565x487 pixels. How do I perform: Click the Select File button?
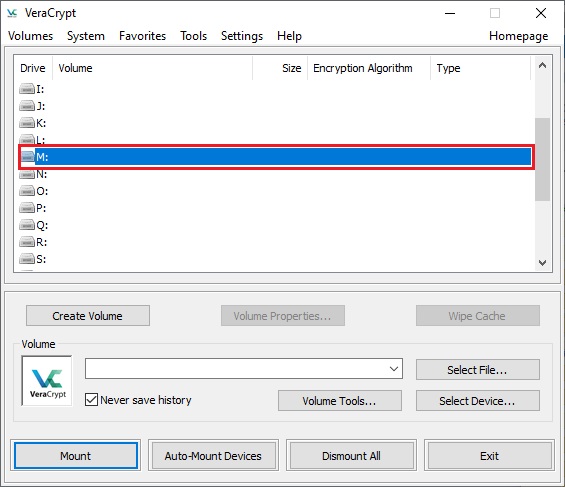478,370
